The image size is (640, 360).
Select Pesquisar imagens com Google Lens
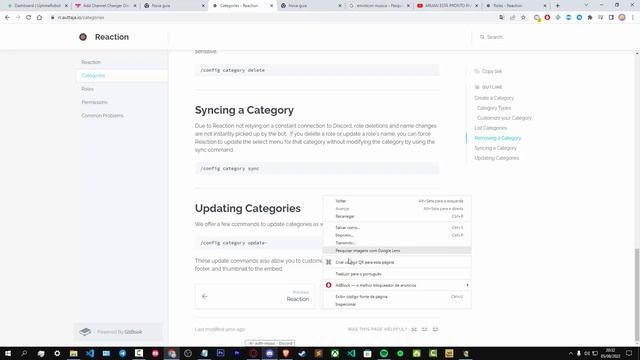[397, 251]
